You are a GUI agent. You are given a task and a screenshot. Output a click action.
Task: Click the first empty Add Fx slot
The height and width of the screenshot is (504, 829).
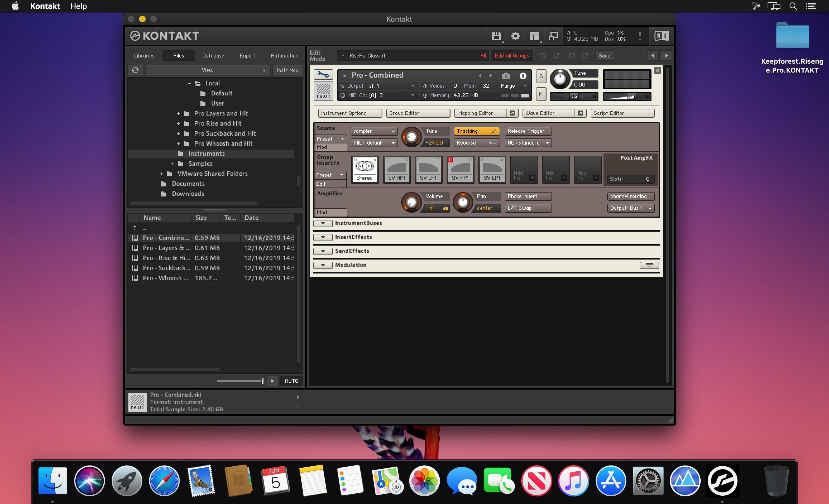524,170
